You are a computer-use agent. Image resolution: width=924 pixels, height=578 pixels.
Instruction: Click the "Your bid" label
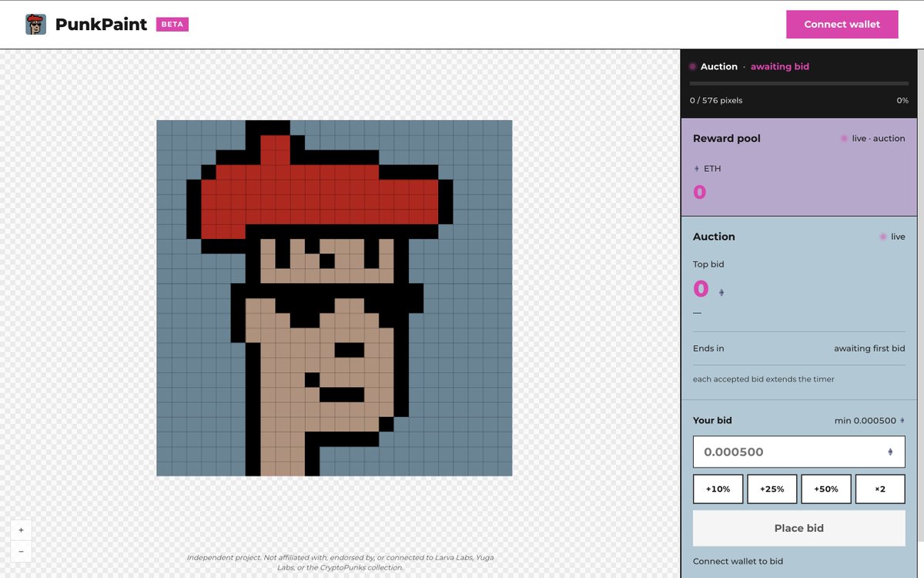[712, 421]
